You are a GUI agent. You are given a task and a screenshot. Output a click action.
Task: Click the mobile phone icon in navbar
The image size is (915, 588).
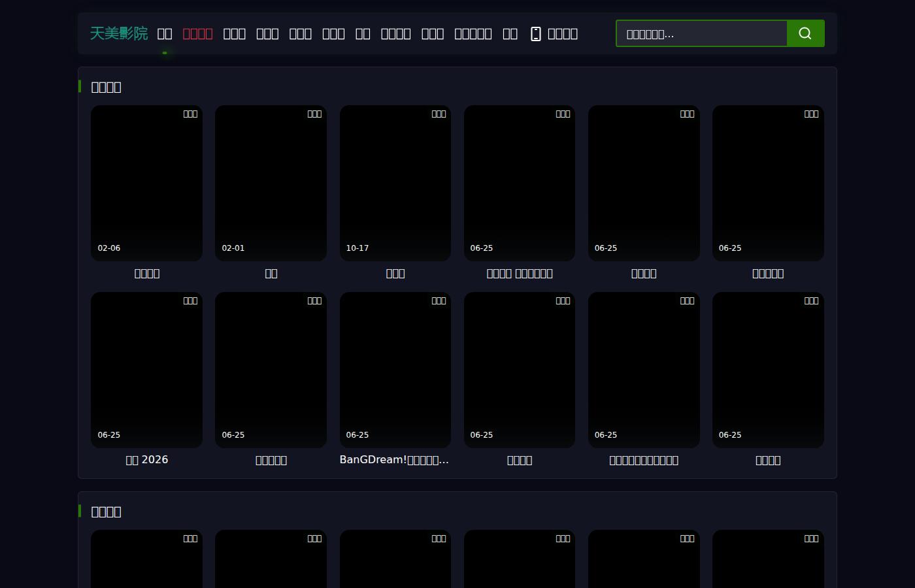point(536,34)
